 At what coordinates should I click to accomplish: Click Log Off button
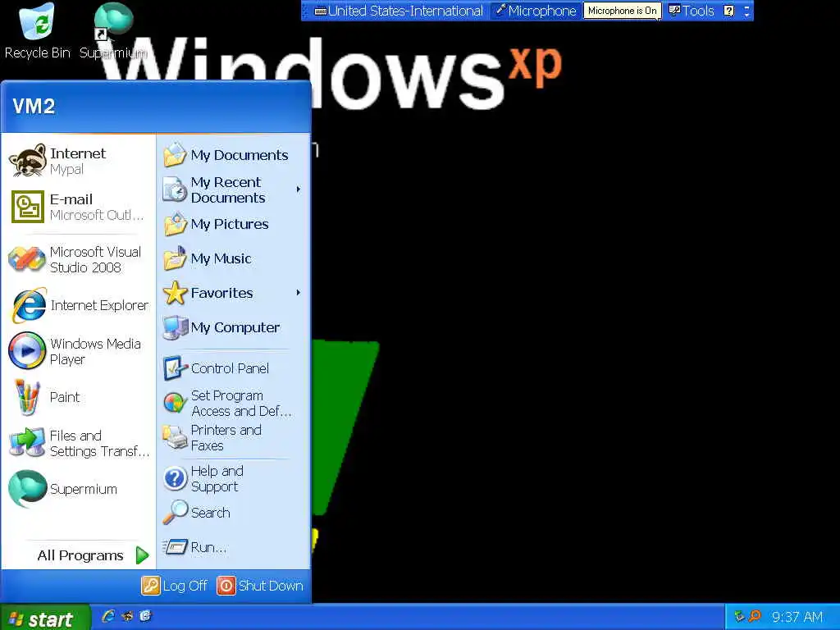(x=175, y=586)
